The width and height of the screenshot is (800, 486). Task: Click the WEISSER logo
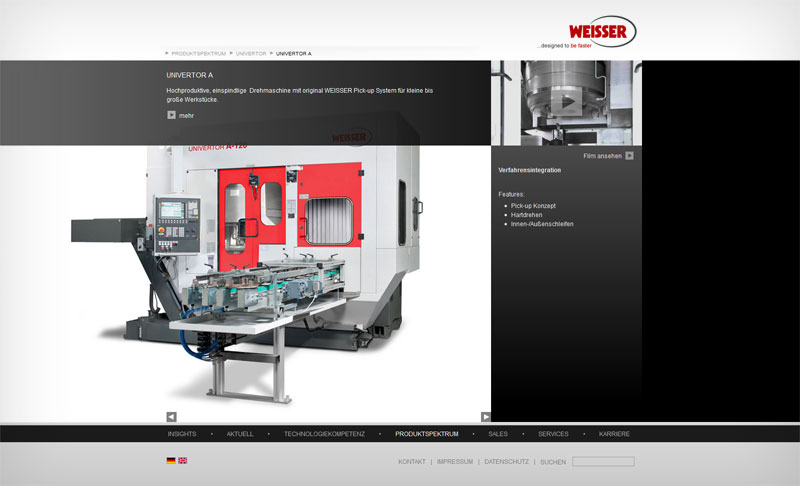point(602,32)
